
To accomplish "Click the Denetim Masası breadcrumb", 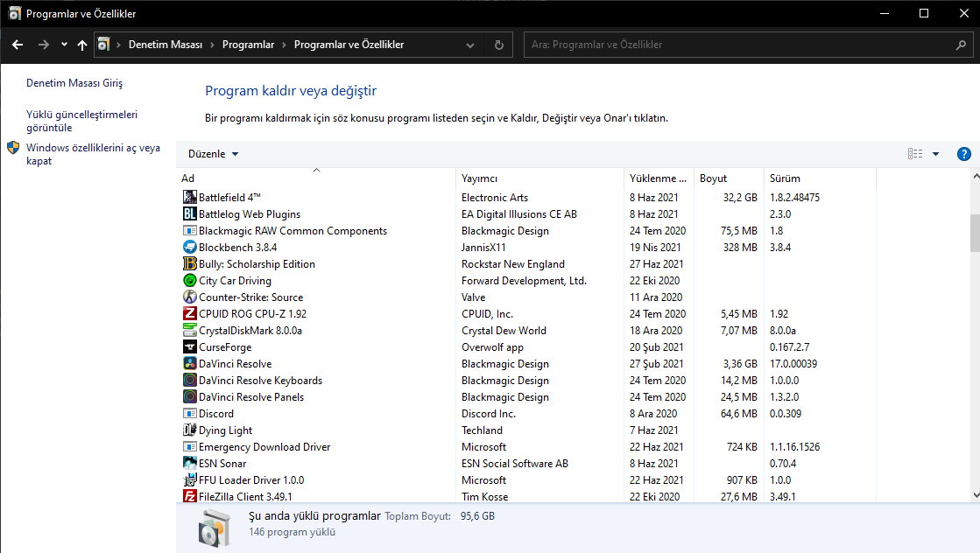I will [166, 45].
